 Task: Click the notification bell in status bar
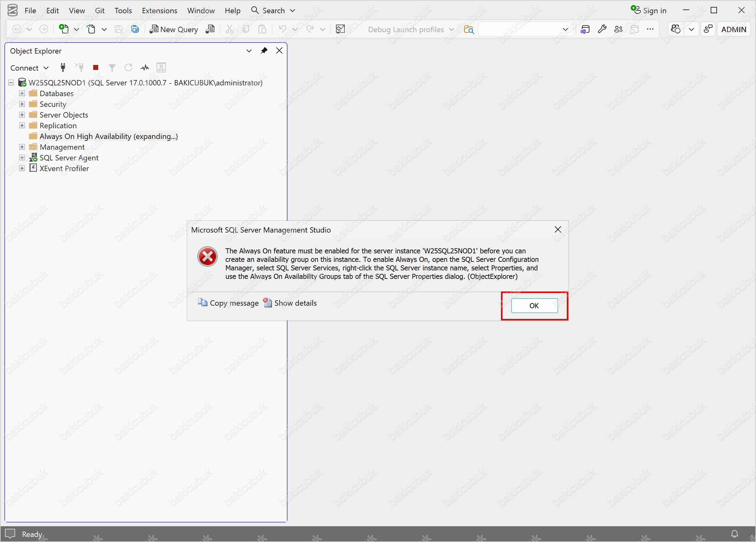[x=734, y=534]
